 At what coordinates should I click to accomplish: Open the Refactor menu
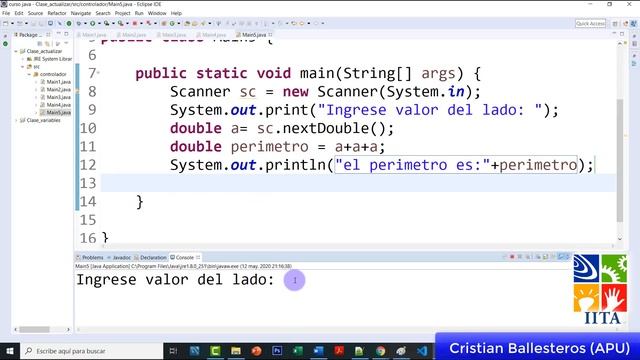[x=57, y=13]
